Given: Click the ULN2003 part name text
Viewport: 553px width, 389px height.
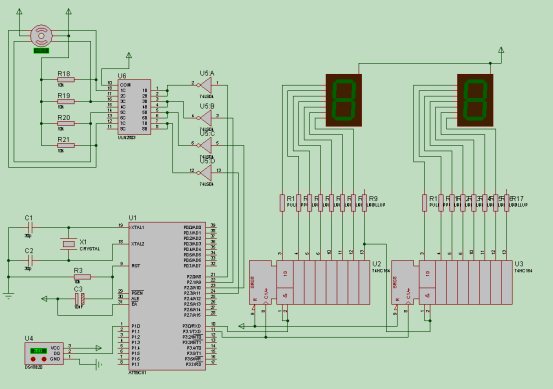Looking at the screenshot, I should 127,138.
